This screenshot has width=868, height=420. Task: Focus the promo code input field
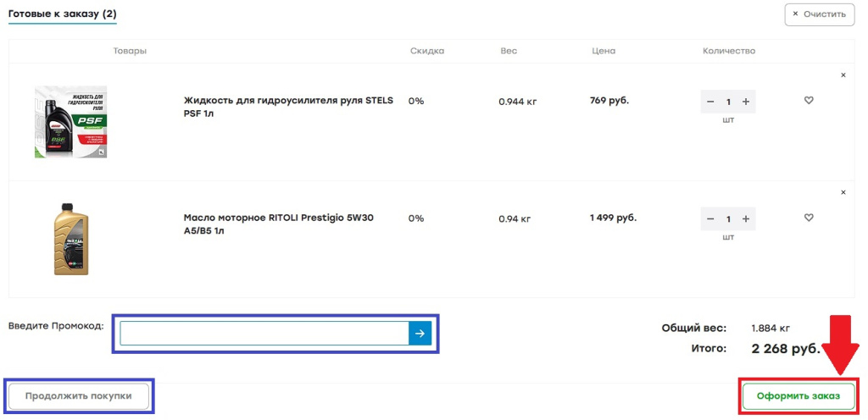(264, 334)
